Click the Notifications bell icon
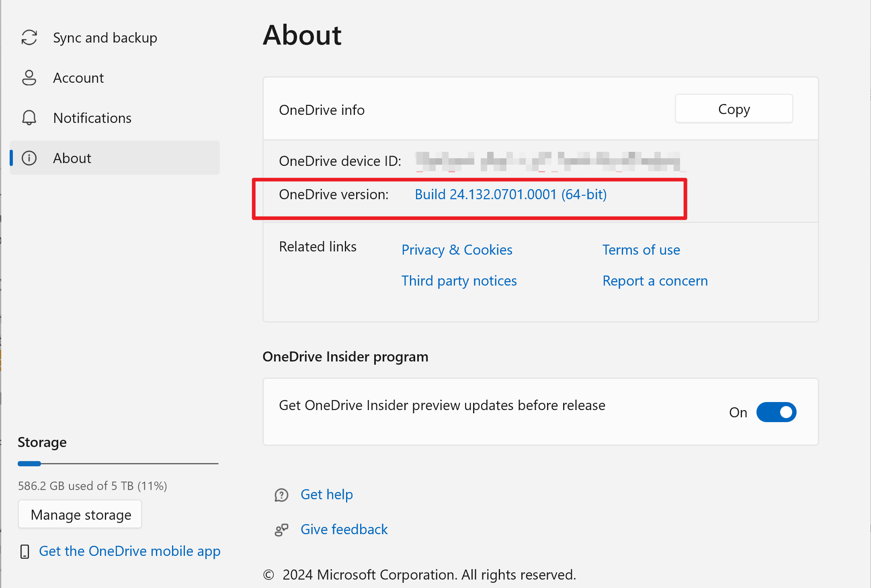Viewport: 871px width, 588px height. (x=29, y=118)
